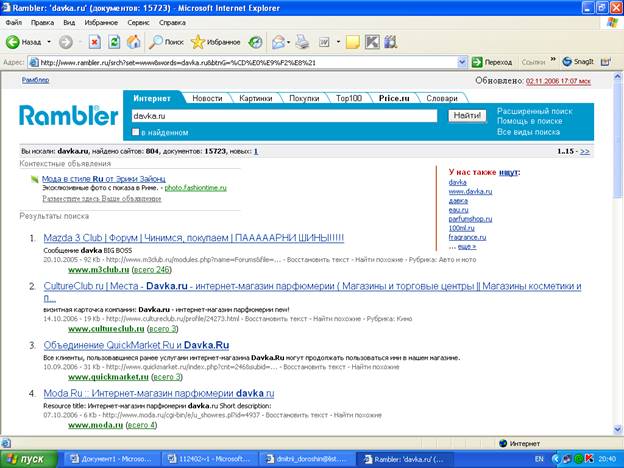This screenshot has width=624, height=468.
Task: Click the Переход go button
Action: coord(492,62)
